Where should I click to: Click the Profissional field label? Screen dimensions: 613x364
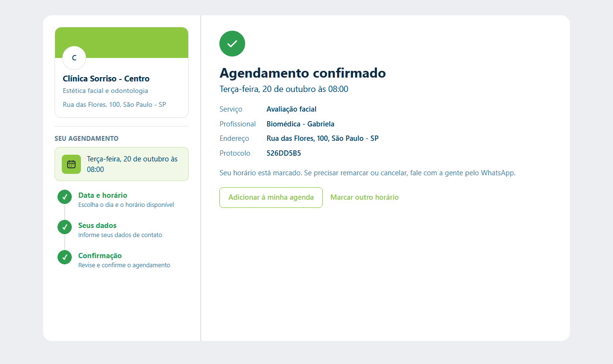click(238, 124)
